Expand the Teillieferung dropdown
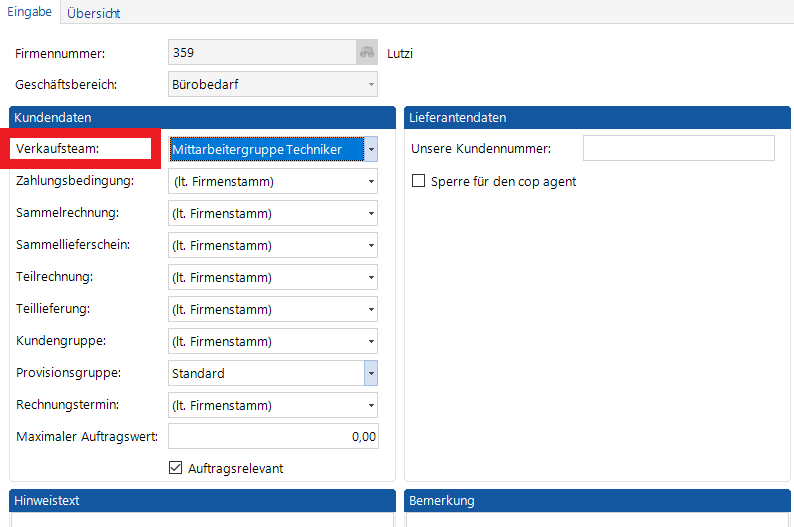794x527 pixels. click(x=371, y=310)
